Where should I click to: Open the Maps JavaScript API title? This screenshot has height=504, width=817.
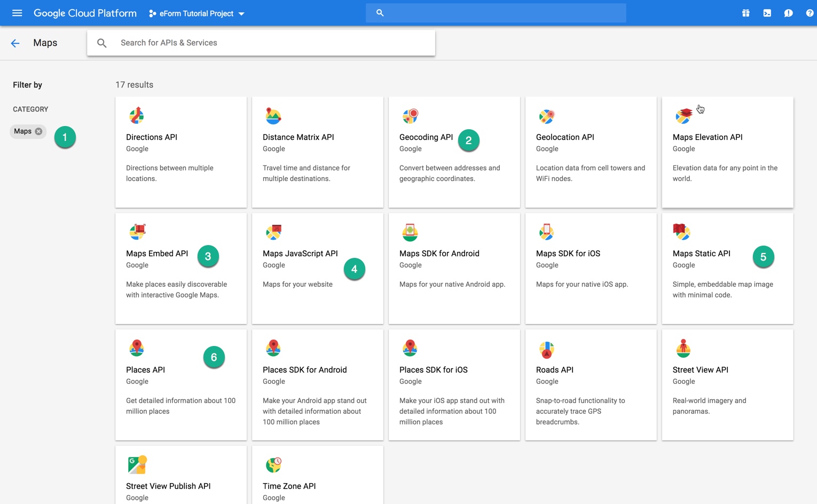click(x=300, y=254)
